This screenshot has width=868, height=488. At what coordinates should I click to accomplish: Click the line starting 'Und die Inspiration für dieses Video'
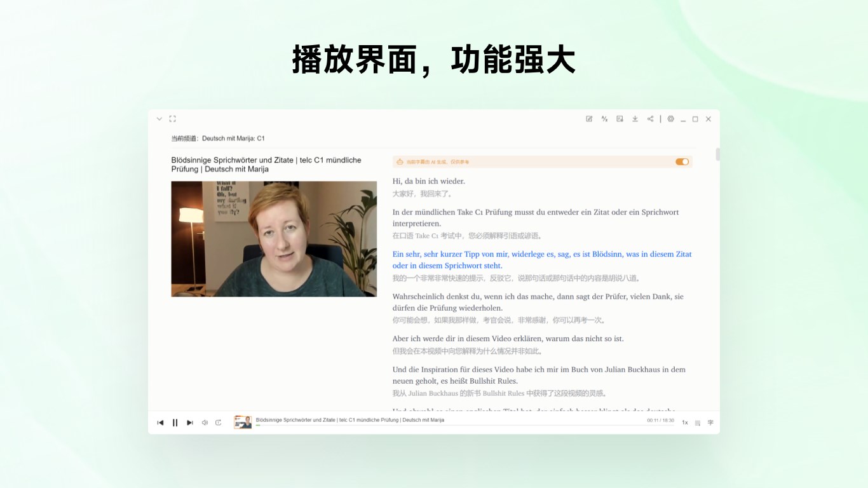click(x=539, y=375)
